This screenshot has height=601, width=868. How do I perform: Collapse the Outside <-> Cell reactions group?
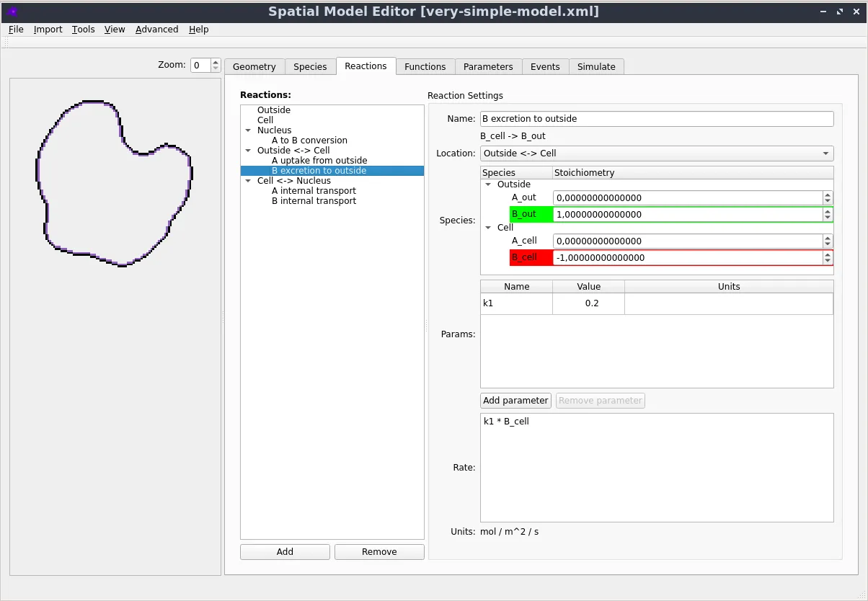248,151
